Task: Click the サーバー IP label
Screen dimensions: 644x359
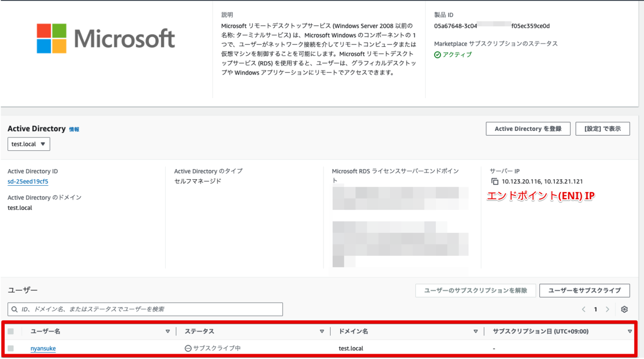Action: [x=505, y=171]
